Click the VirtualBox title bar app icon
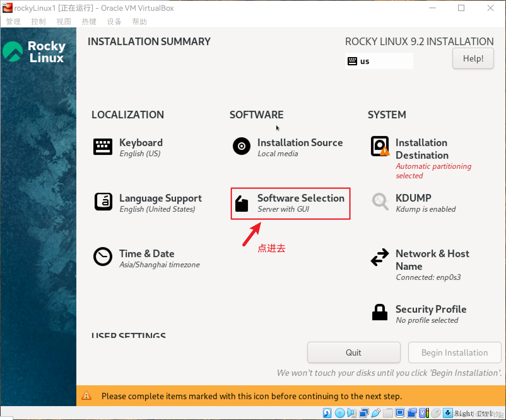The height and width of the screenshot is (420, 506). (x=7, y=8)
